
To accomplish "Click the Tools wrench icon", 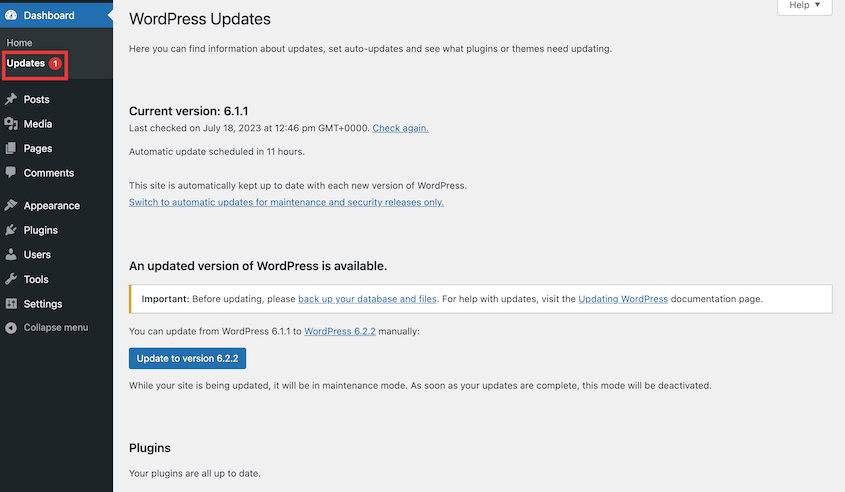I will pyautogui.click(x=11, y=279).
